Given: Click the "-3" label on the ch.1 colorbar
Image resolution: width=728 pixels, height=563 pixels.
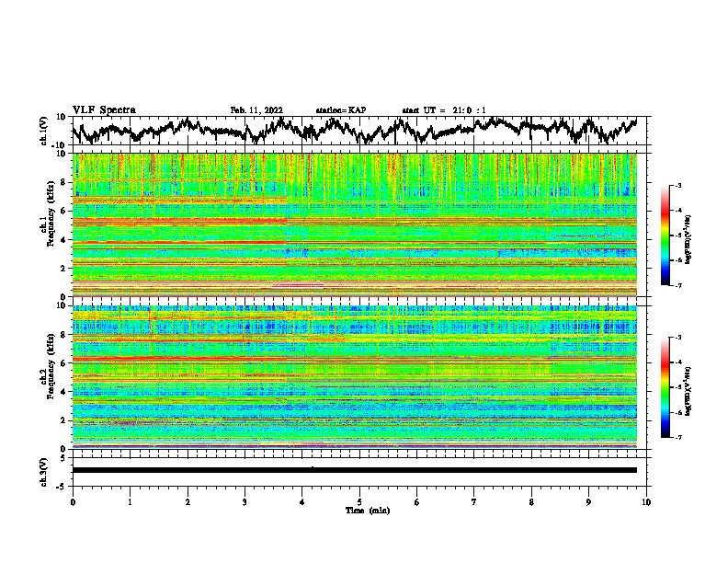Looking at the screenshot, I should click(x=678, y=185).
